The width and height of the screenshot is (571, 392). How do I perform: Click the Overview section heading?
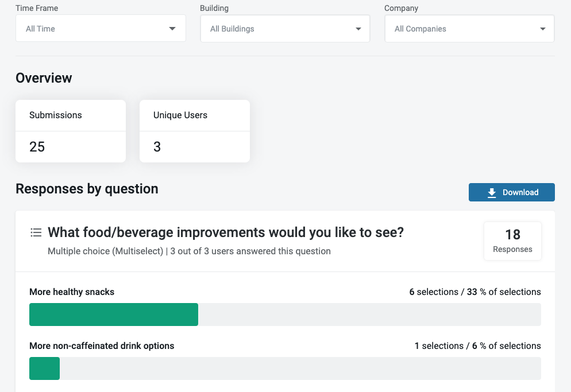coord(44,78)
